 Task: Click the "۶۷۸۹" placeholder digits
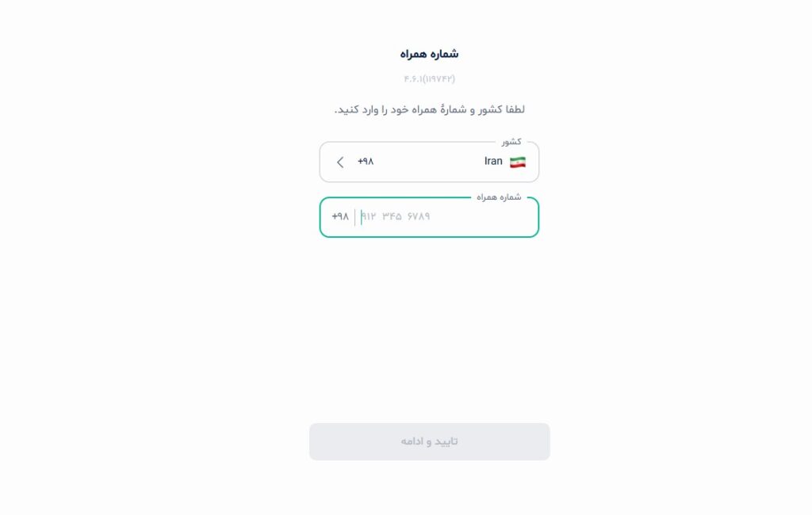[419, 216]
